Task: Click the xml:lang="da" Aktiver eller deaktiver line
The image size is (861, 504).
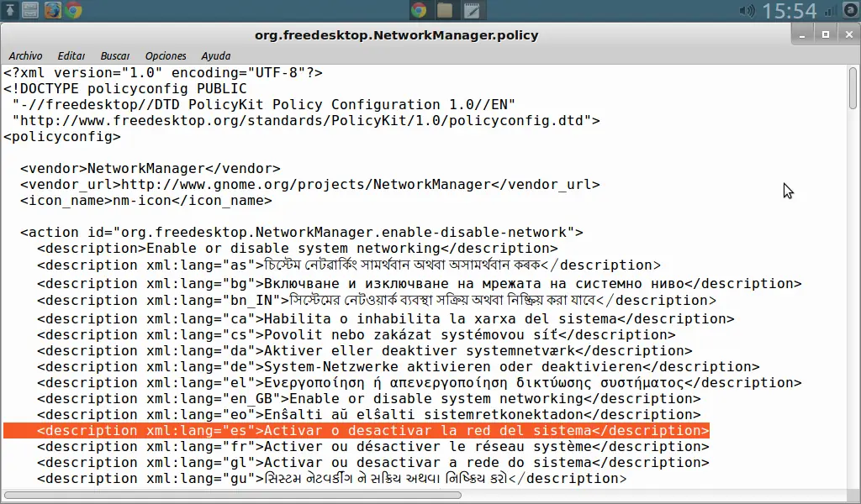Action: (x=365, y=350)
